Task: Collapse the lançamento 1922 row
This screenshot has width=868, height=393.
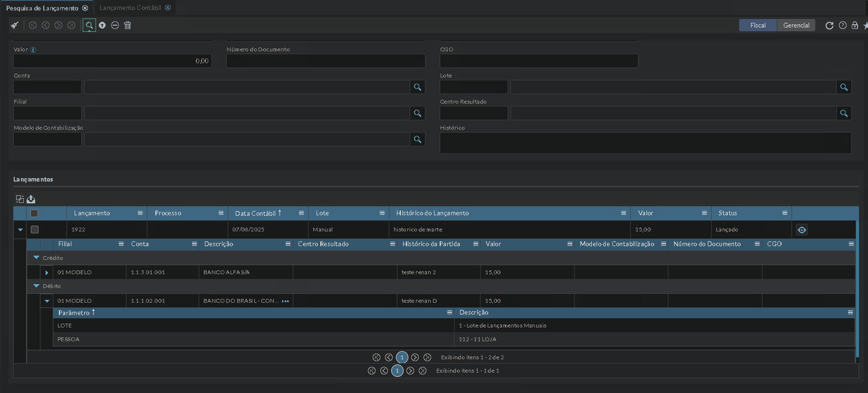Action: (20, 230)
